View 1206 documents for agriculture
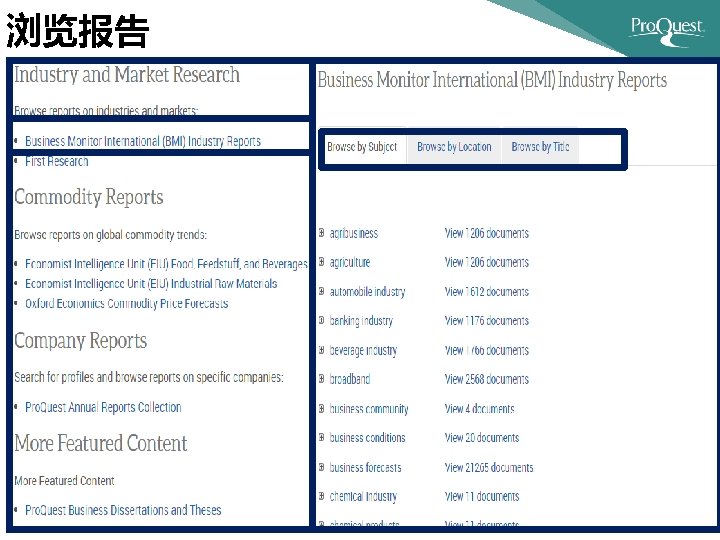This screenshot has height=540, width=720. (487, 262)
